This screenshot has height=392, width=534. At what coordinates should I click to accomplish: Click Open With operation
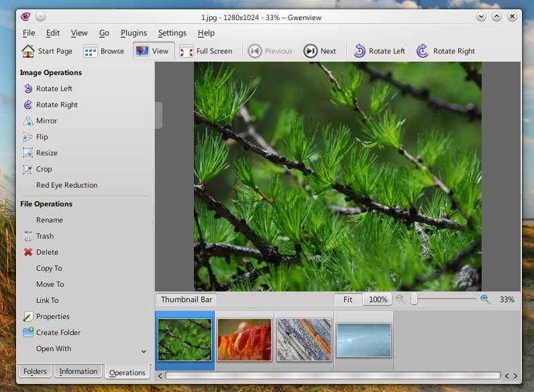tap(54, 348)
